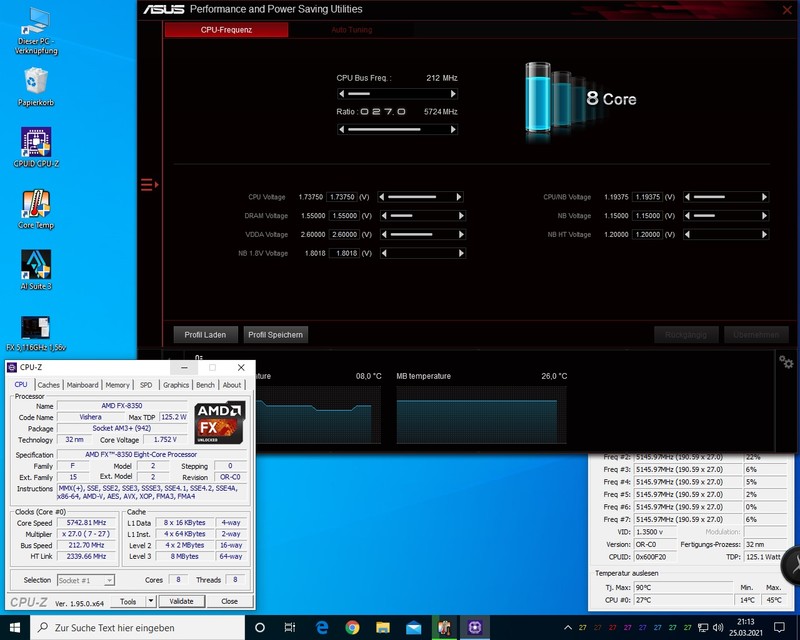
Task: Raise NB HT Voltage with right arrow
Action: coord(764,235)
